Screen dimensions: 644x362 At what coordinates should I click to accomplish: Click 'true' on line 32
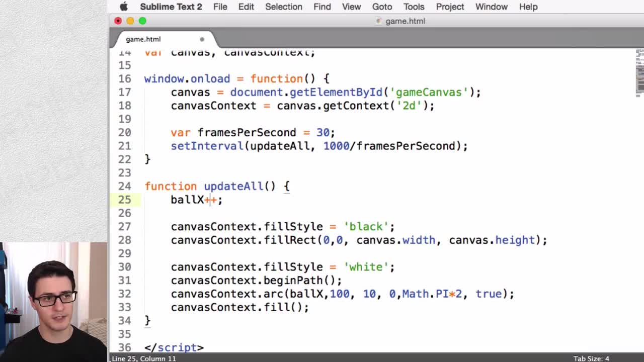point(489,294)
